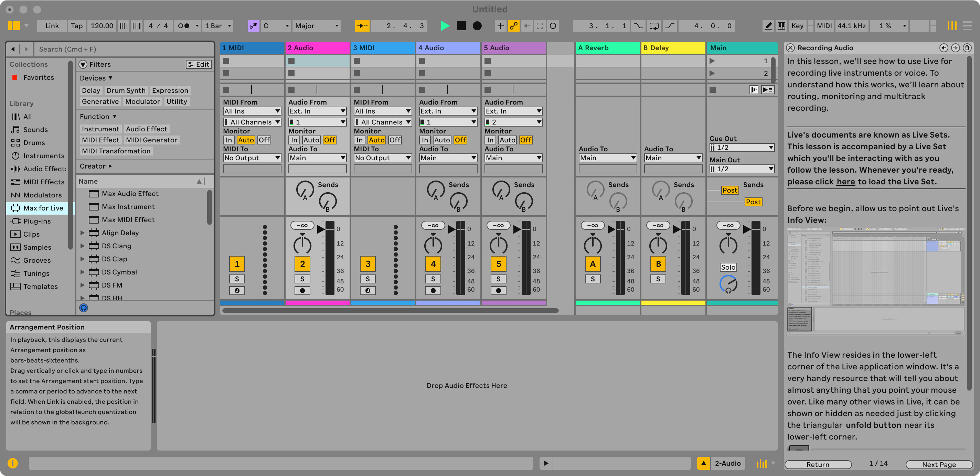The width and height of the screenshot is (980, 476).
Task: Select the 2 Audio track header
Action: click(317, 48)
